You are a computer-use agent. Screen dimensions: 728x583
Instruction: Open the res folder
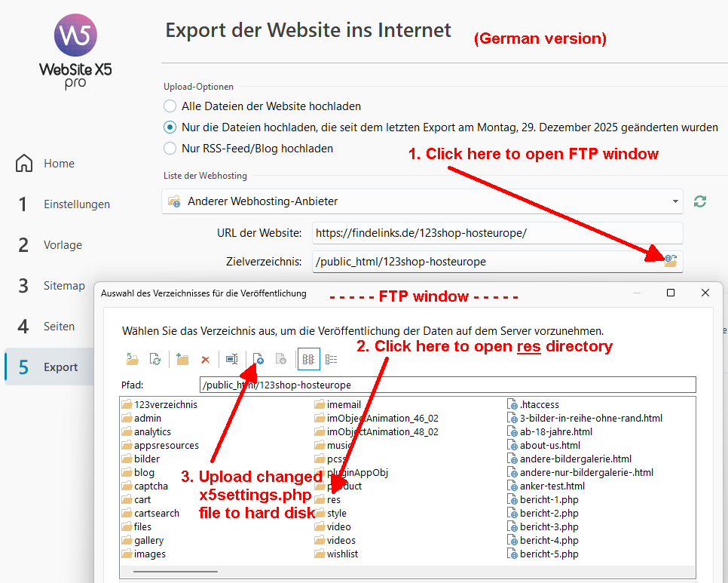[333, 500]
